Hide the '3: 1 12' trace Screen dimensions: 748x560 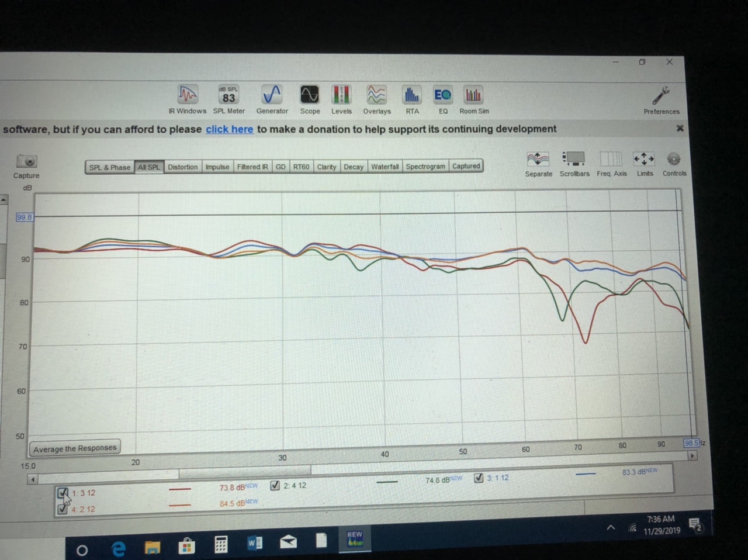coord(479,478)
